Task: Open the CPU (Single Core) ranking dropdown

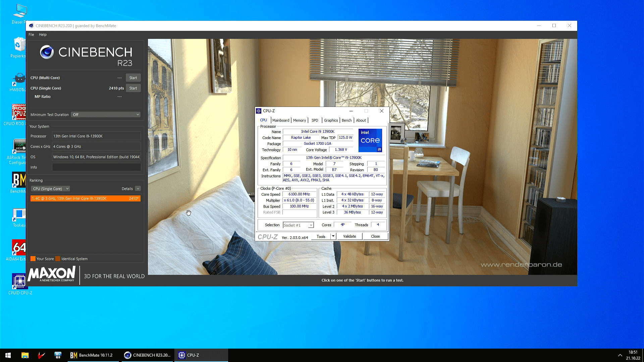Action: [x=50, y=189]
